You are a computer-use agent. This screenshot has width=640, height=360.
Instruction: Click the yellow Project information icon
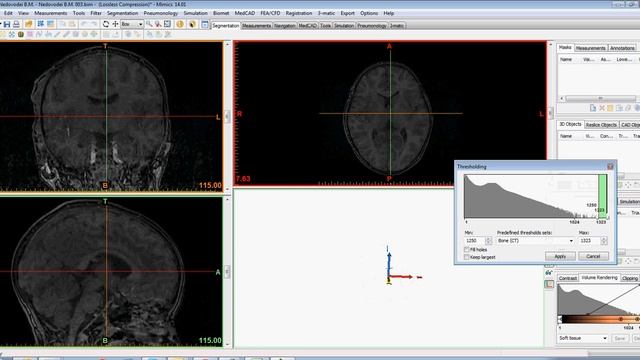tap(180, 24)
